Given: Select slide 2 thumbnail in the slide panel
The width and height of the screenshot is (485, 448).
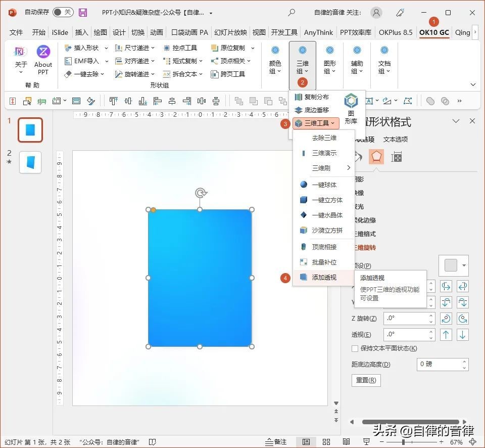Looking at the screenshot, I should 30,162.
